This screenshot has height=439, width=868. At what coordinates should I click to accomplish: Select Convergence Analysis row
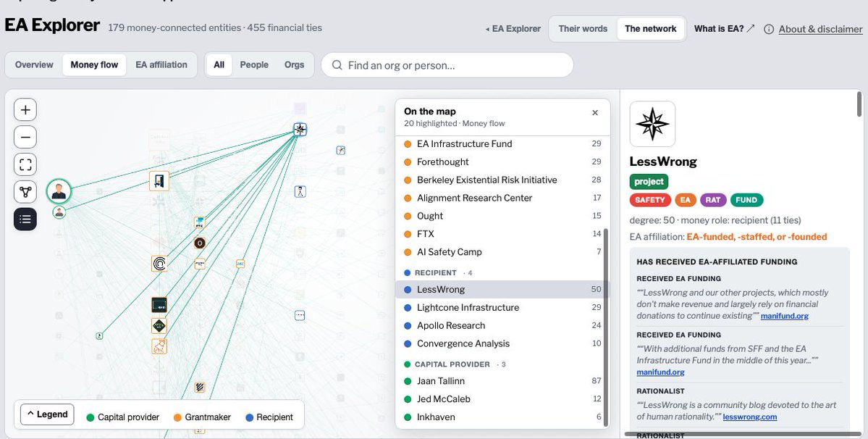point(502,343)
